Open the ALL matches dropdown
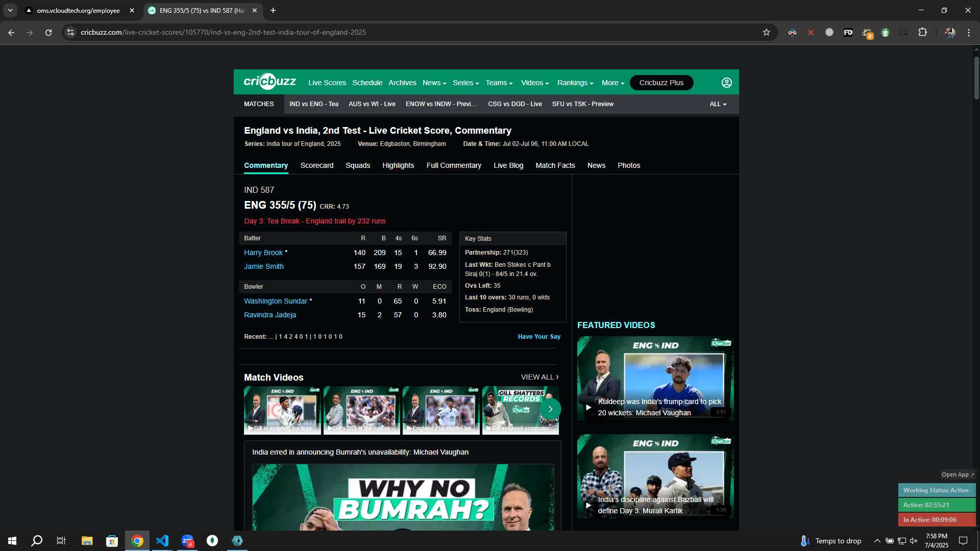This screenshot has height=551, width=980. coord(718,104)
